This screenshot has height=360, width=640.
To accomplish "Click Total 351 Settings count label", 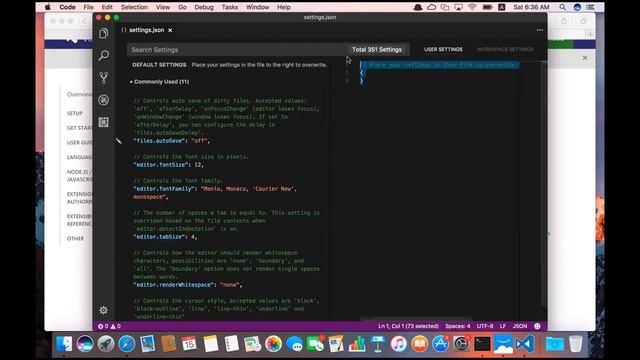I will [377, 49].
